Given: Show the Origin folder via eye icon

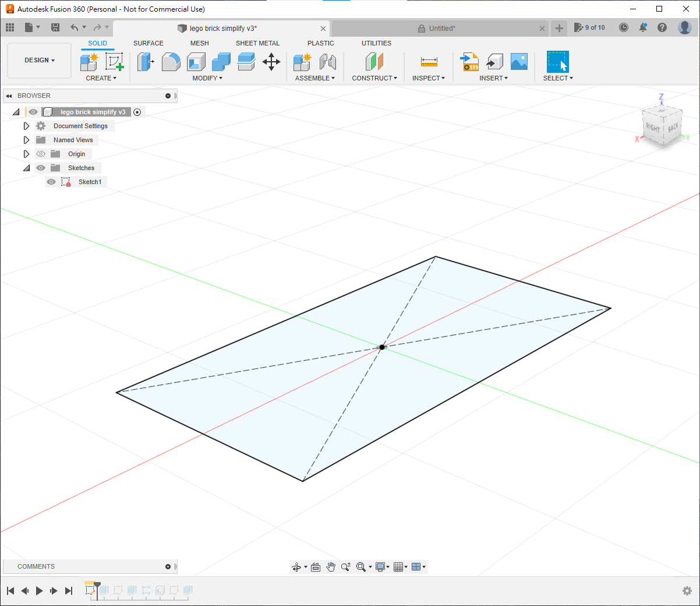Looking at the screenshot, I should [x=41, y=154].
